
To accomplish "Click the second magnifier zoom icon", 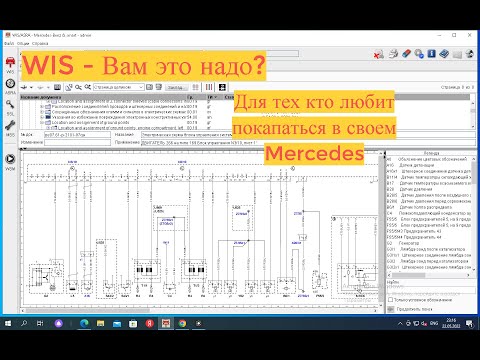I will (87, 87).
